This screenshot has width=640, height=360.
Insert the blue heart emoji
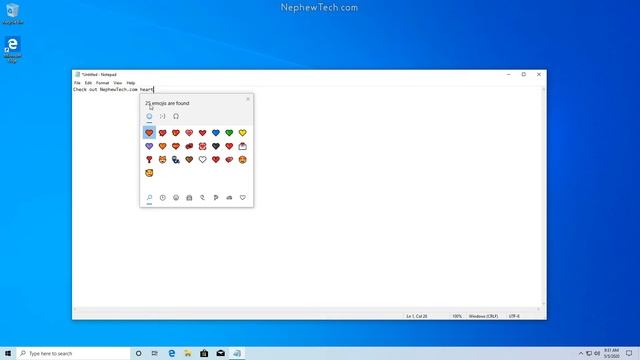(x=216, y=133)
